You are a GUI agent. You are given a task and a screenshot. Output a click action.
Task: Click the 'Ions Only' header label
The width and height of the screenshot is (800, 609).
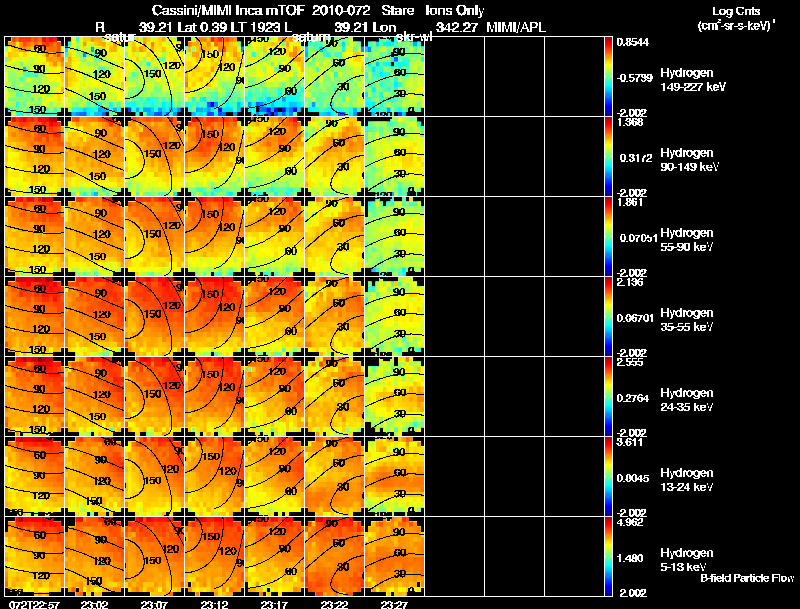pos(455,11)
